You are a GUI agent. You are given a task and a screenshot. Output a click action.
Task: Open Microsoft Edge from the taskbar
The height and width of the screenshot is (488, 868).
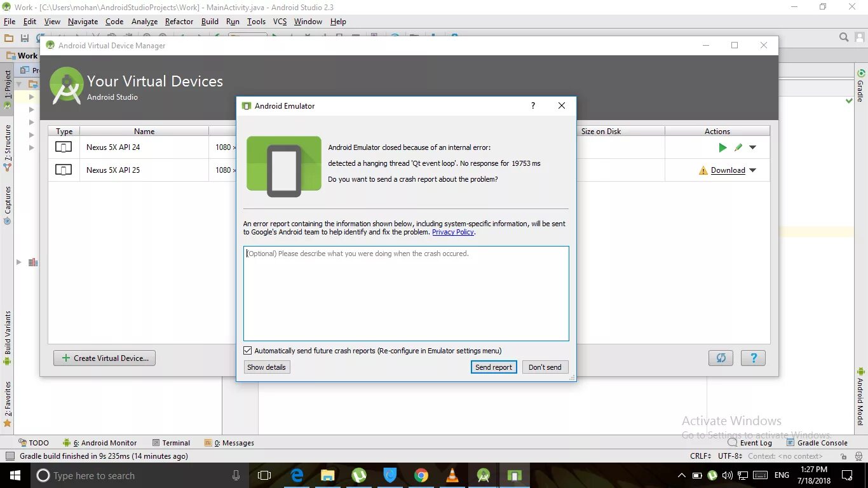click(297, 475)
